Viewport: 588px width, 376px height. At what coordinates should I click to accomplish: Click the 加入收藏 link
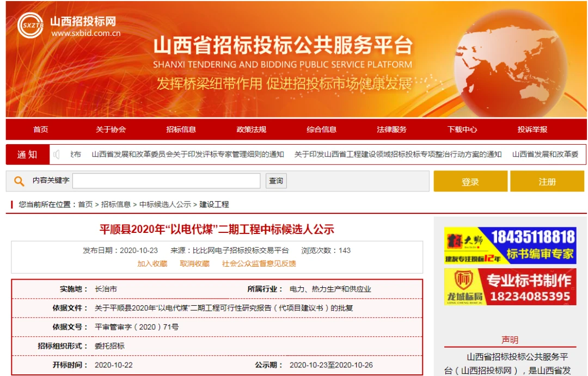point(152,263)
